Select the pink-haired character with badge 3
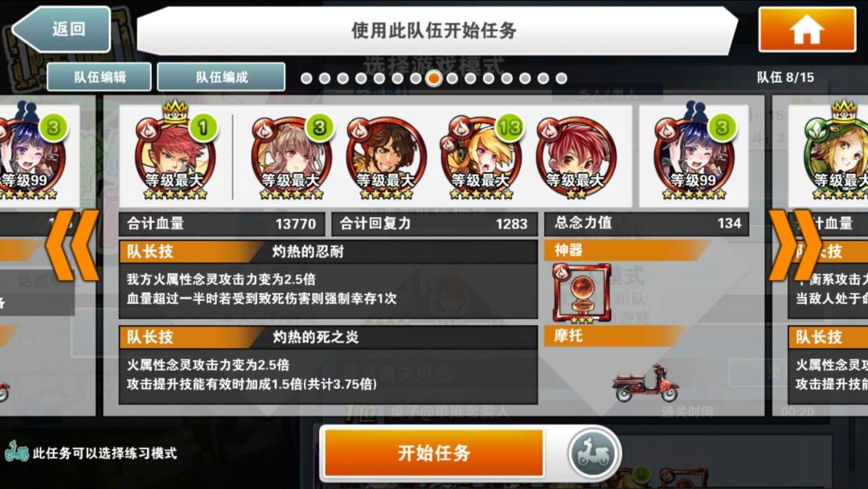 tap(291, 158)
